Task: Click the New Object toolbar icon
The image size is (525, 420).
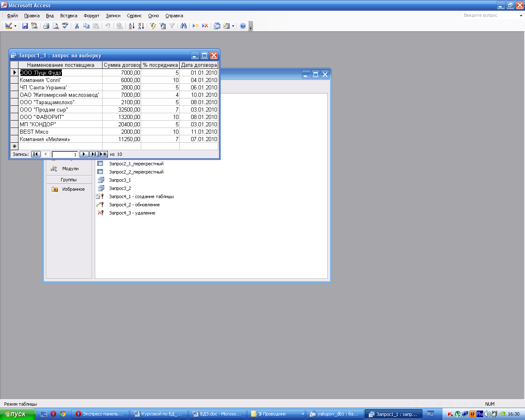Action: coord(226,26)
